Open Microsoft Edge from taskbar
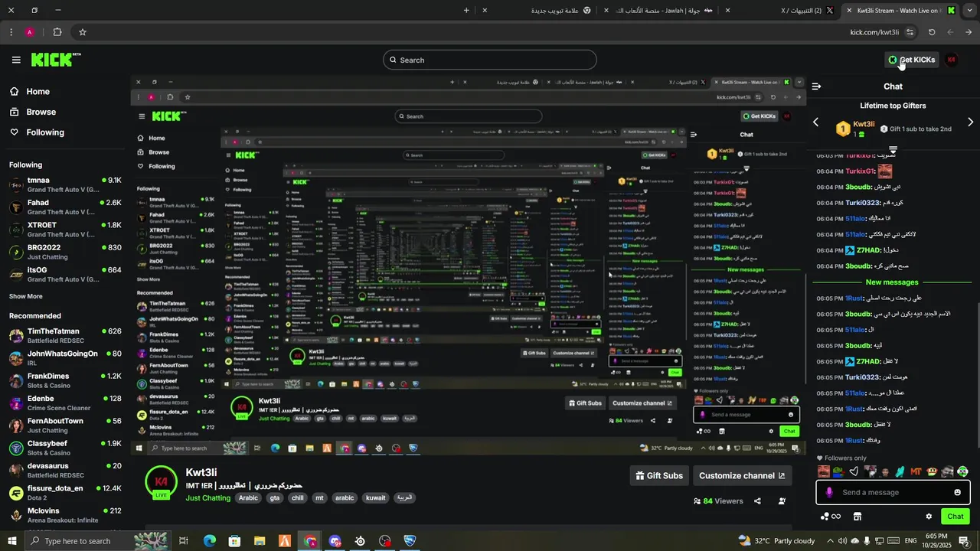Viewport: 980px width, 551px height. [x=209, y=541]
